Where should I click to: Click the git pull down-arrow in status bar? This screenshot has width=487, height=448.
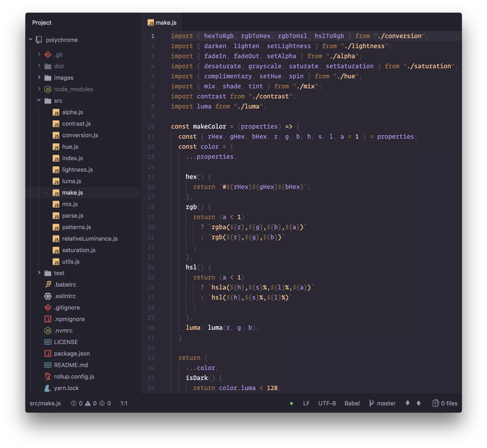pos(408,403)
